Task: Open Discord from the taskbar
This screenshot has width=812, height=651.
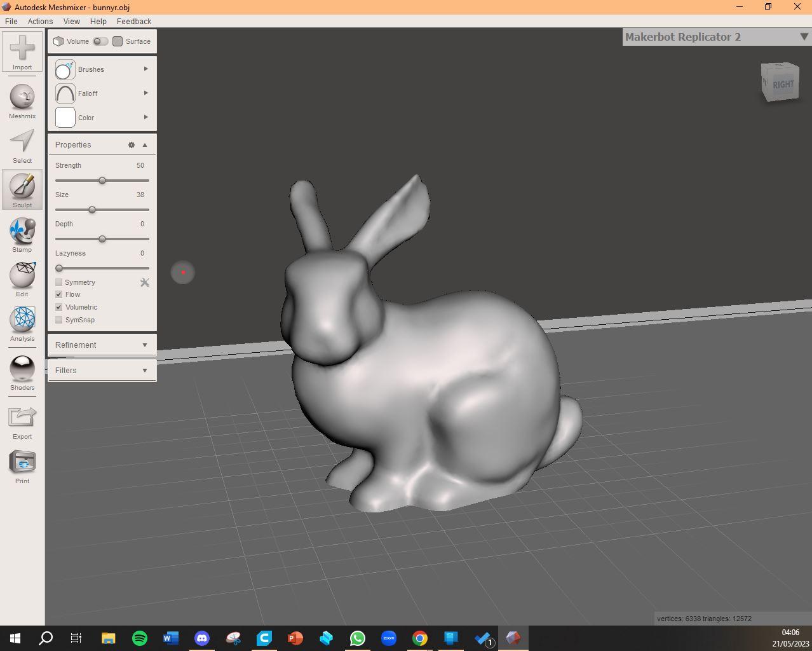Action: point(202,638)
